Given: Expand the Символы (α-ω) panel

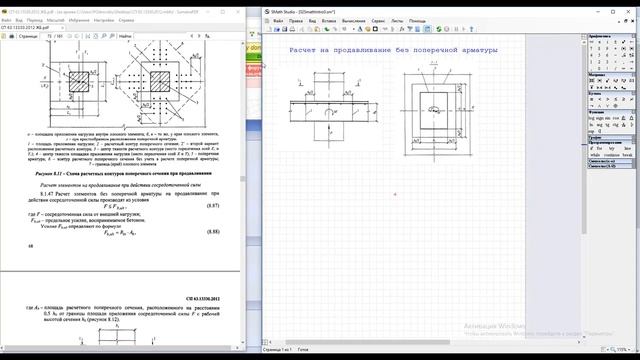Looking at the screenshot, I should [610, 161].
